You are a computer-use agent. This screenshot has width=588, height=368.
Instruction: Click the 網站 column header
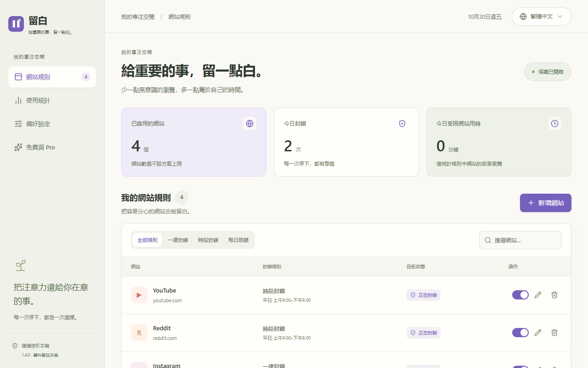136,267
